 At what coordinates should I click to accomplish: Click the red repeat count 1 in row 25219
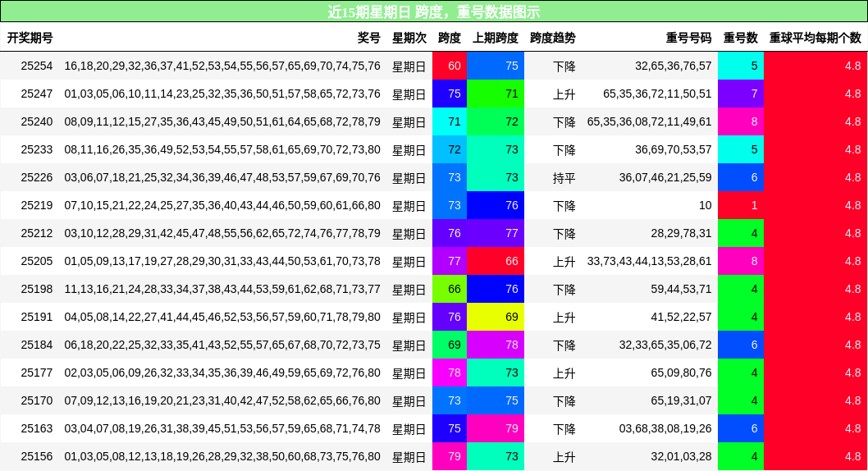tap(741, 205)
